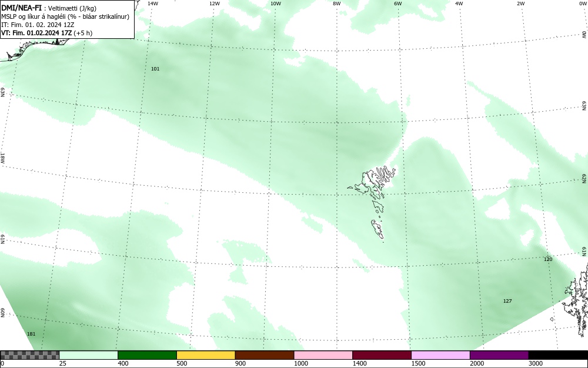Click the 60N latitude label on left edge
Image resolution: width=588 pixels, height=368 pixels.
(2, 313)
